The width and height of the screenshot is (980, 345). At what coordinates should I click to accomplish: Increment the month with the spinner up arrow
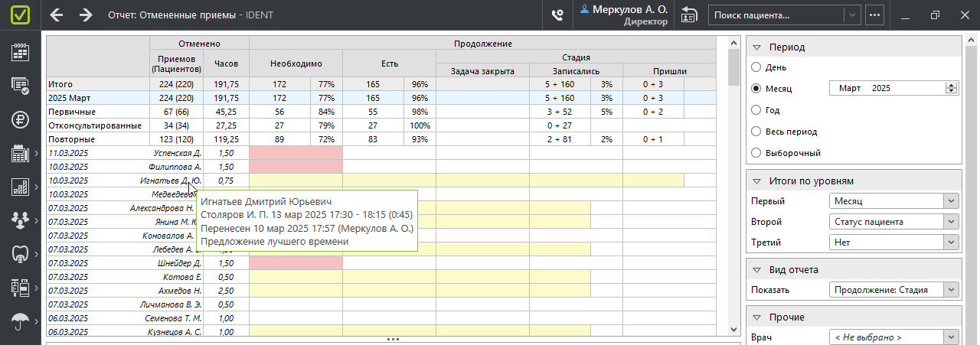952,85
